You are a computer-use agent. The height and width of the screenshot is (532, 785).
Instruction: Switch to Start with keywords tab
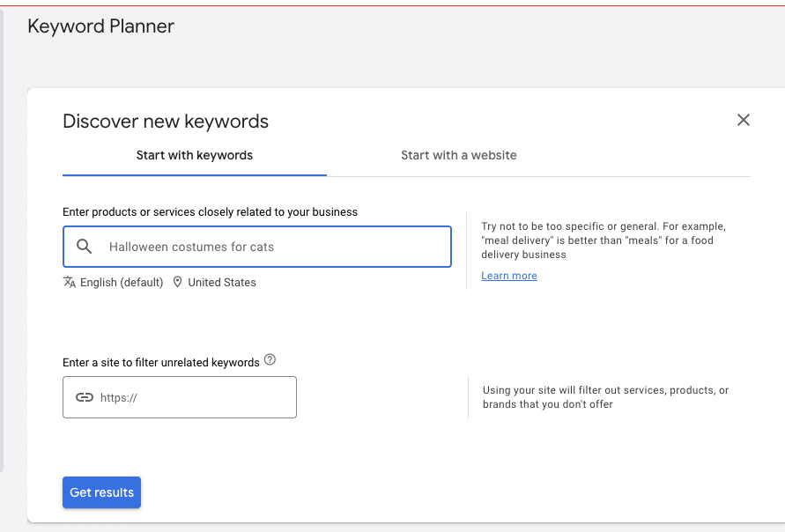[194, 155]
